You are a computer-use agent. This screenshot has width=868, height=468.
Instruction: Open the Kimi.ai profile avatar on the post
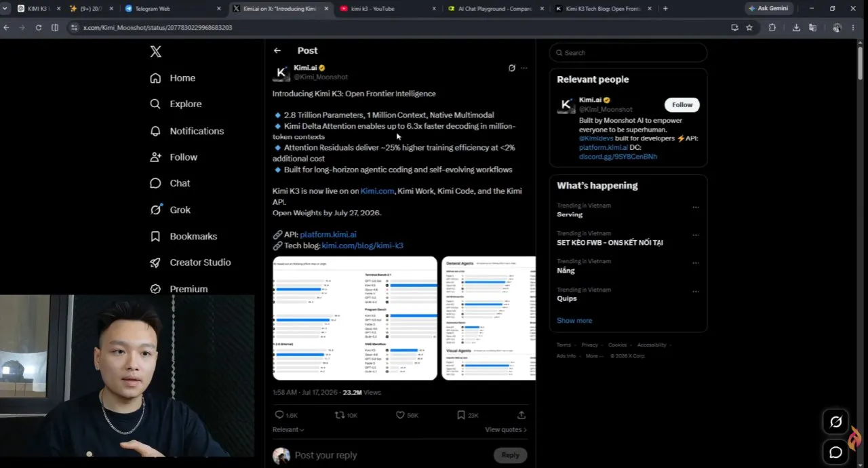point(281,73)
